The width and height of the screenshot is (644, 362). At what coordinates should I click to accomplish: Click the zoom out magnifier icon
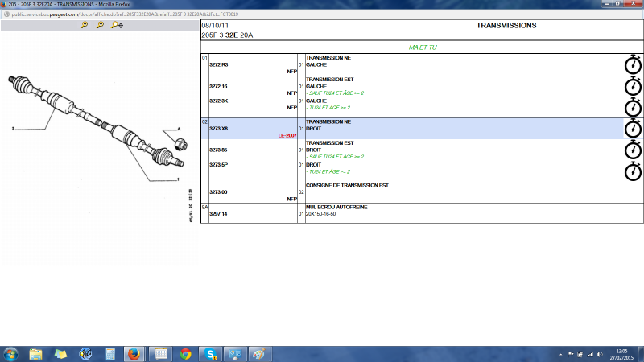coord(100,25)
